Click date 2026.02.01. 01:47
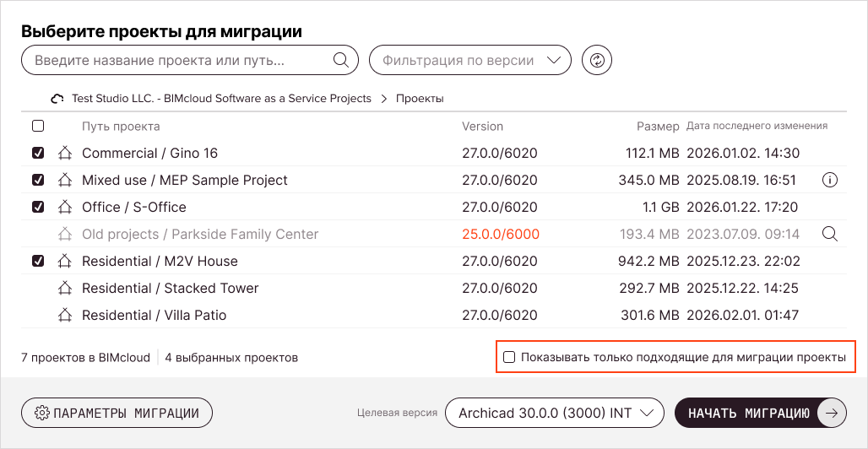The image size is (868, 449). [742, 316]
